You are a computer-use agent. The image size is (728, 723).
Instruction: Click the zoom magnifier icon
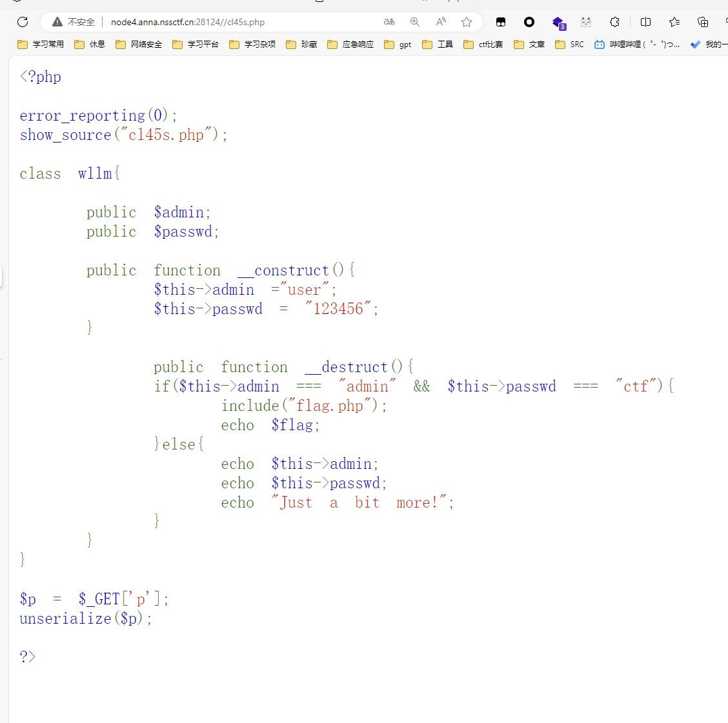pos(415,22)
